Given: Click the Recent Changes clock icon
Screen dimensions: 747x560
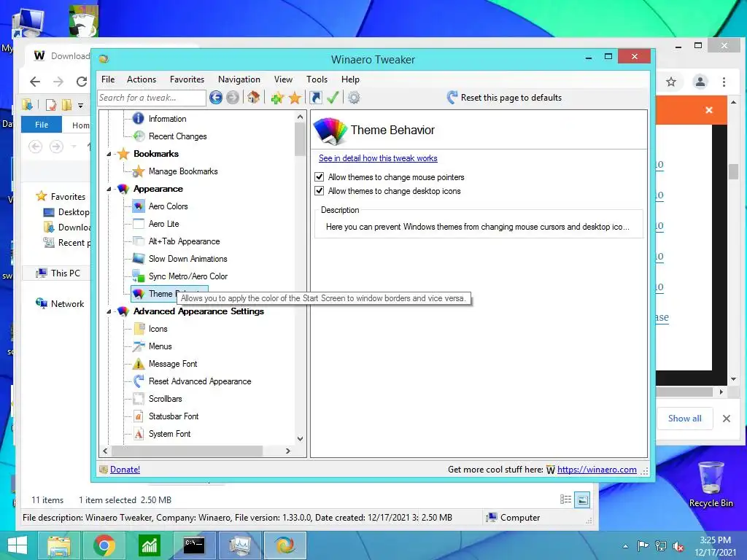Looking at the screenshot, I should 139,136.
